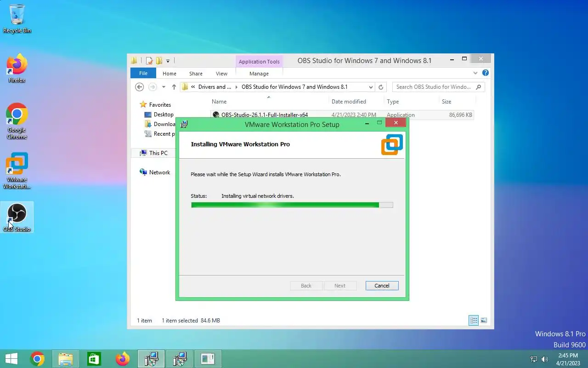588x368 pixels.
Task: Expand hidden path via « in address bar
Action: point(193,87)
